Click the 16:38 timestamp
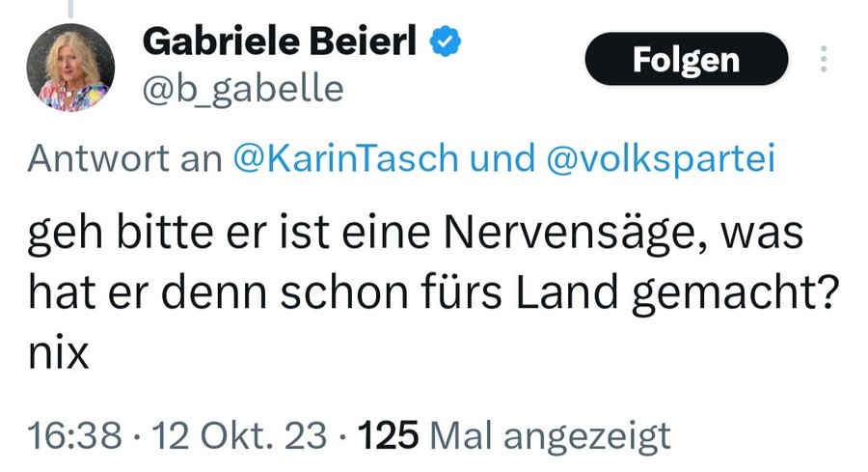This screenshot has height=472, width=868. (74, 435)
